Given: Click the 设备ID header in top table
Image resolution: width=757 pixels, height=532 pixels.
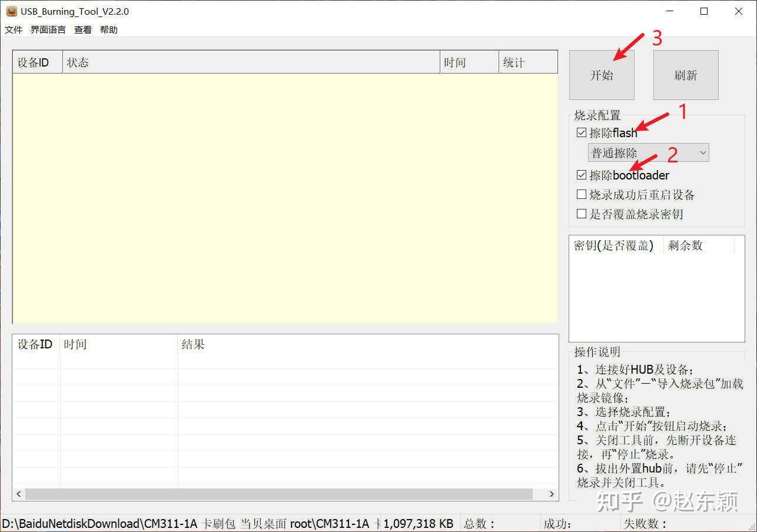Looking at the screenshot, I should coord(38,62).
